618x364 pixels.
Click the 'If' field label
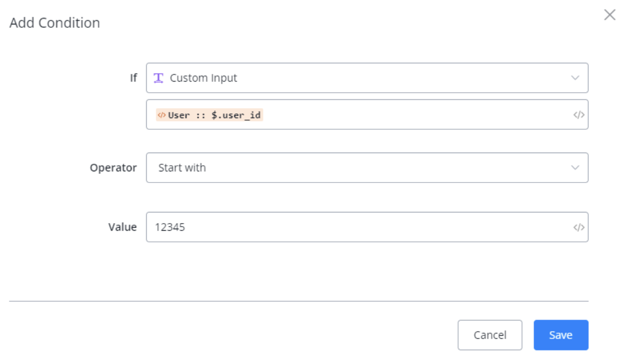coord(133,78)
